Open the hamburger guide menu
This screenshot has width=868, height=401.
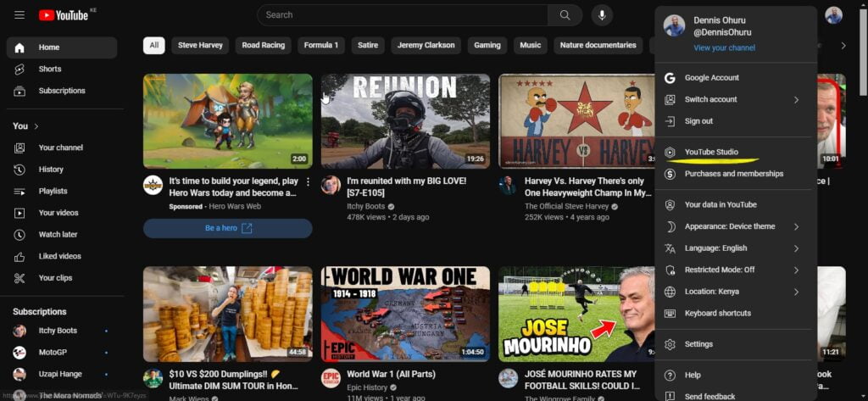point(19,15)
